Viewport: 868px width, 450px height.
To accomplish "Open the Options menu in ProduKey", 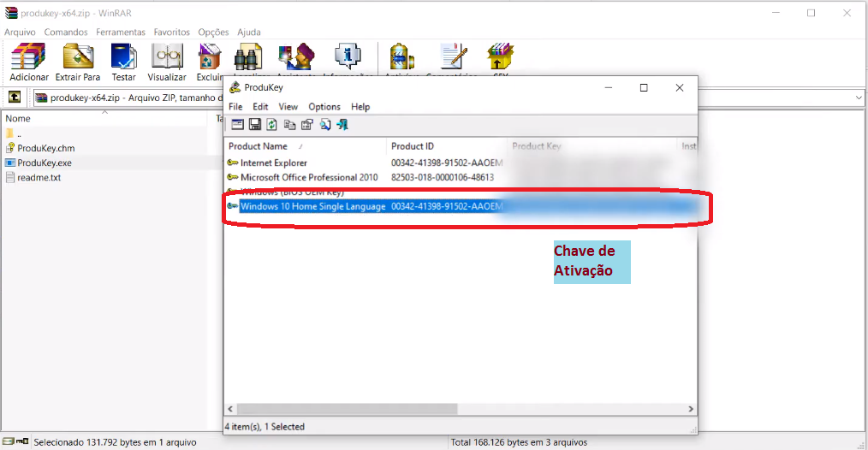I will point(324,107).
